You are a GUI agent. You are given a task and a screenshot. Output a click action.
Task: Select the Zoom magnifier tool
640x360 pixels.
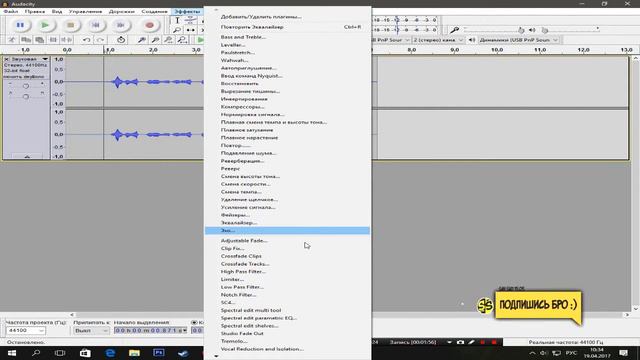[x=177, y=30]
